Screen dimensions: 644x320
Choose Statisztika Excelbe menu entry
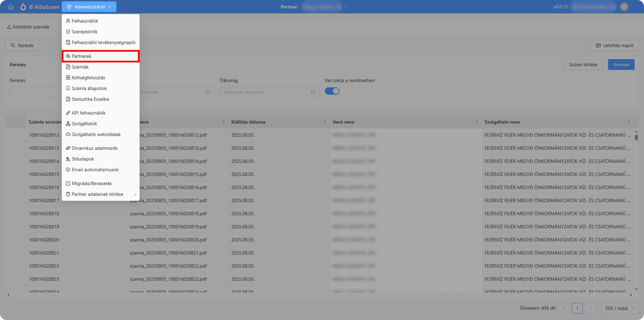(x=100, y=99)
